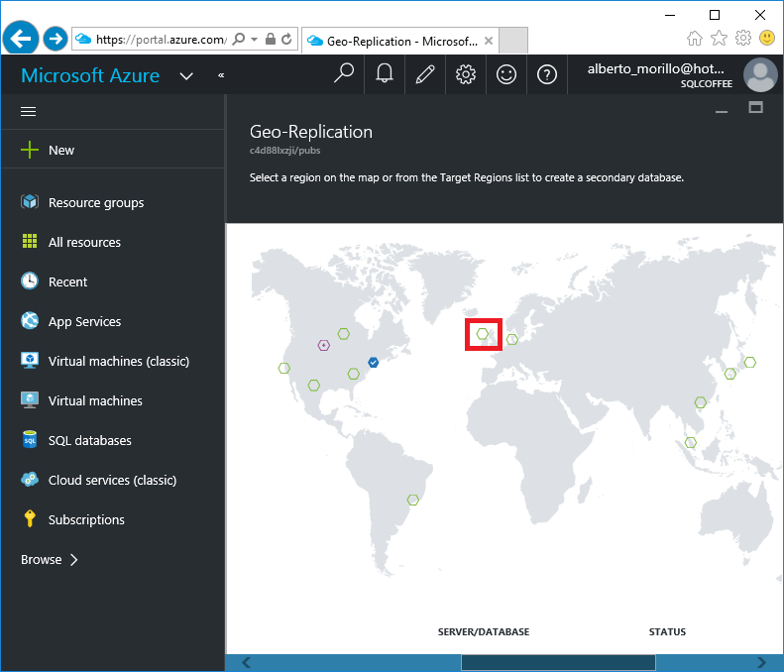Open Virtual machines (classic)

(112, 361)
